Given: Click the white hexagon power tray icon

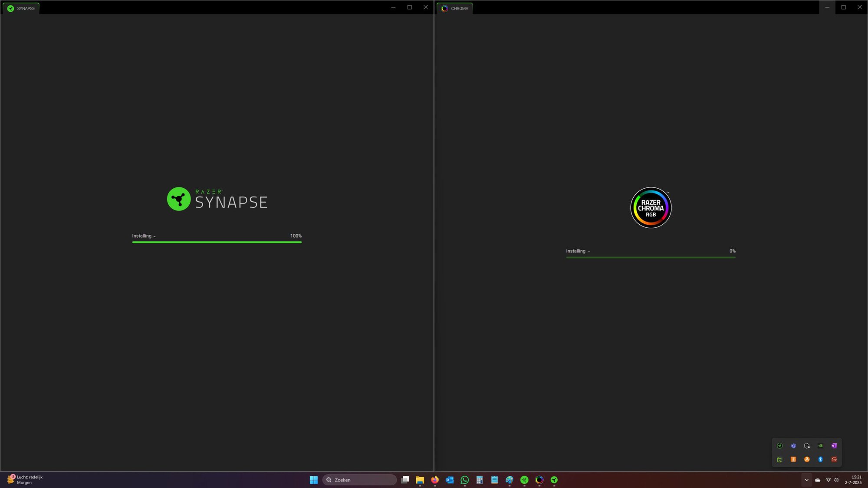Looking at the screenshot, I should pyautogui.click(x=807, y=446).
